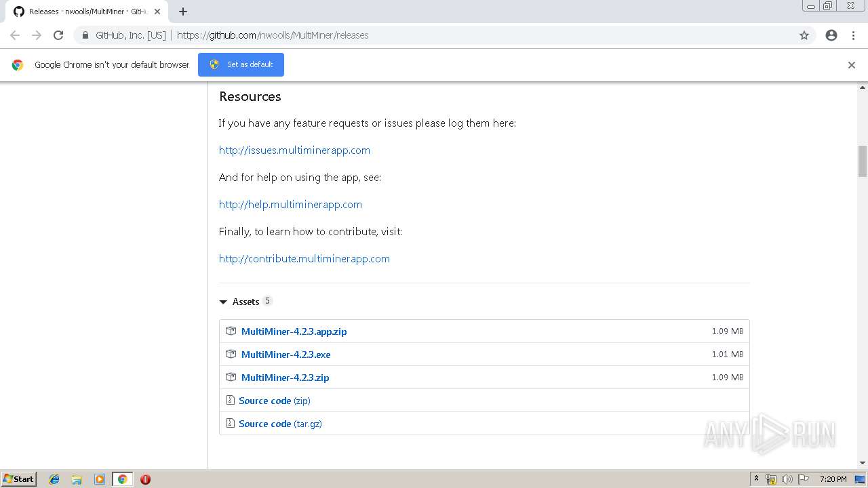868x488 pixels.
Task: Click the package icon beside MultiMiner-4.2.3.app.zip
Action: pos(231,331)
